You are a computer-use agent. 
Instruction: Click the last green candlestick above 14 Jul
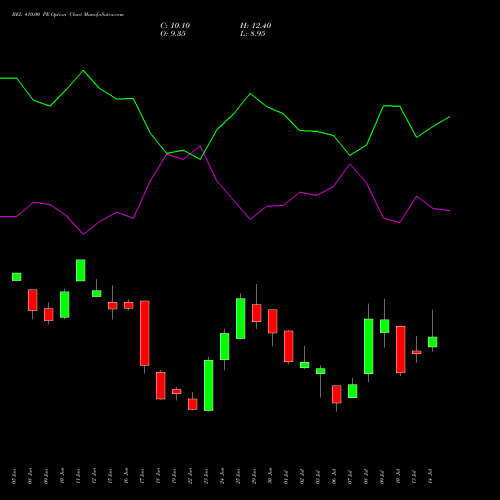tap(433, 342)
